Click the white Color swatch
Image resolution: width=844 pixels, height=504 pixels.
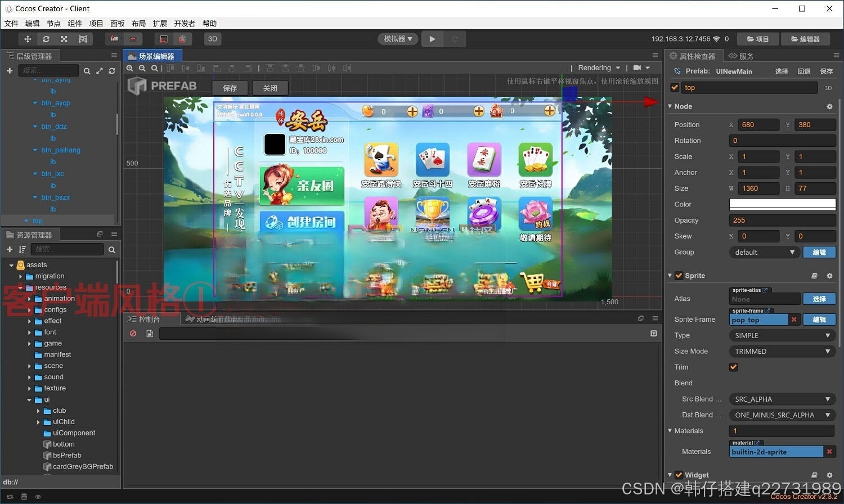783,204
